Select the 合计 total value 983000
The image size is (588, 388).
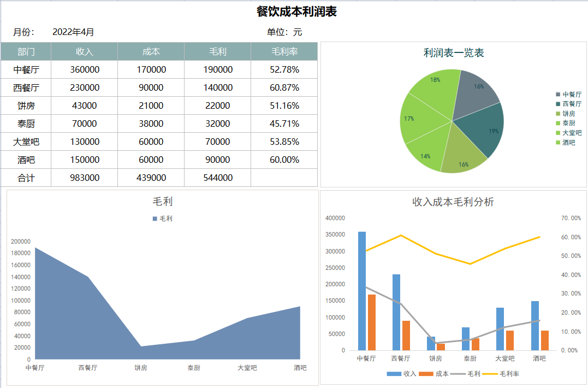(x=84, y=178)
